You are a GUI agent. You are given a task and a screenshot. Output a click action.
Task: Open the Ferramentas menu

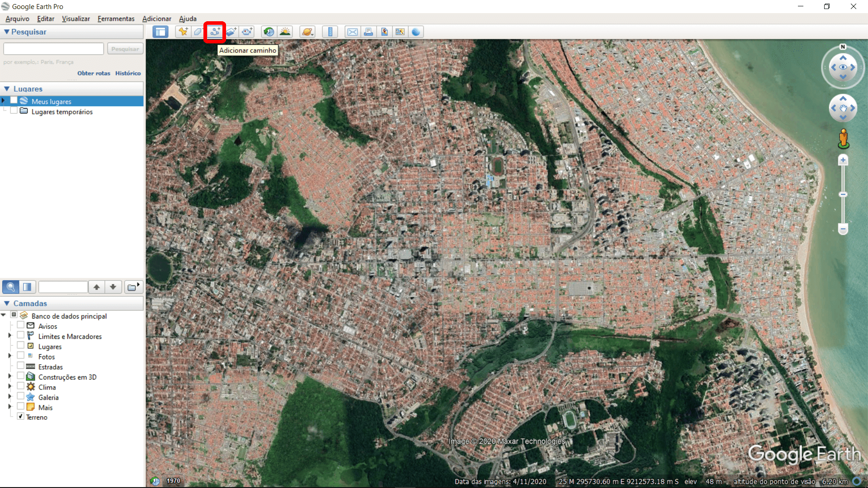116,19
